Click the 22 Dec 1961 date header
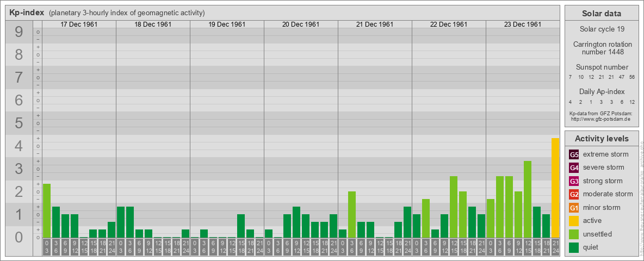 (449, 24)
